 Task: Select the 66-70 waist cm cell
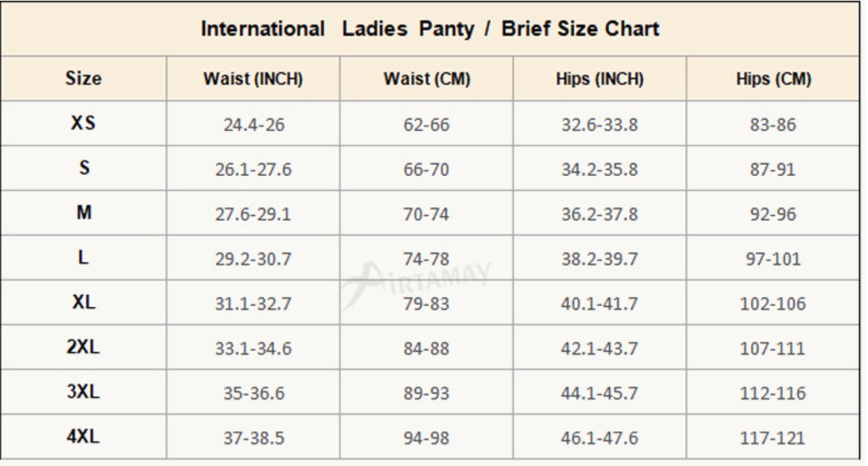[427, 170]
